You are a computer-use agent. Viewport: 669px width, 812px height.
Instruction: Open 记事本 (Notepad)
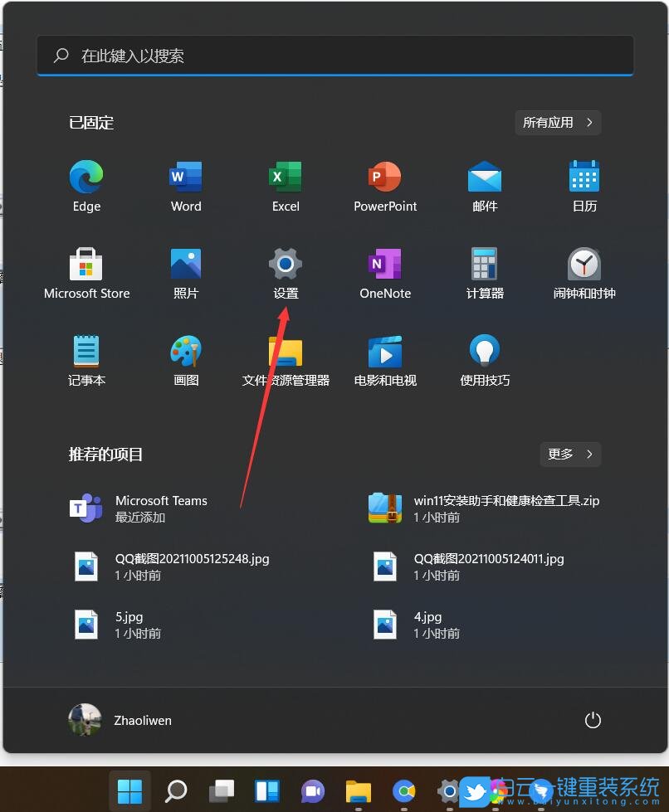point(86,351)
